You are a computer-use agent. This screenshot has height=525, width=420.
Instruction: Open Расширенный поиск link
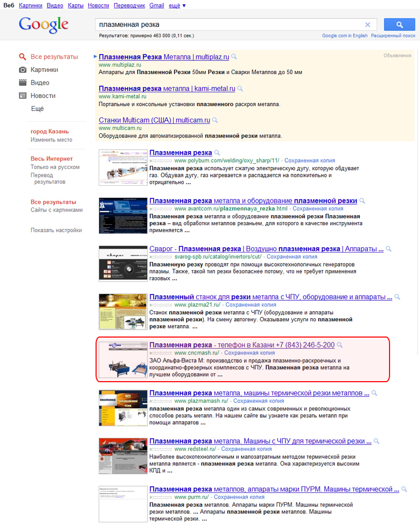pyautogui.click(x=393, y=36)
